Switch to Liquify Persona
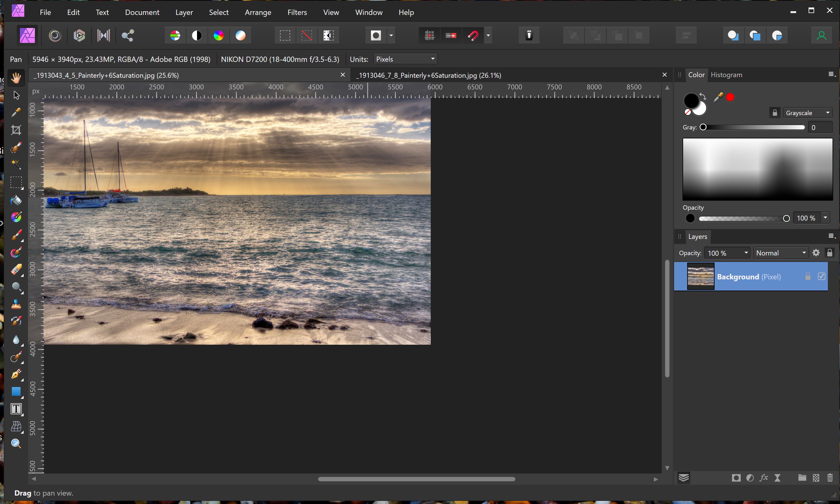This screenshot has width=840, height=504. point(55,35)
